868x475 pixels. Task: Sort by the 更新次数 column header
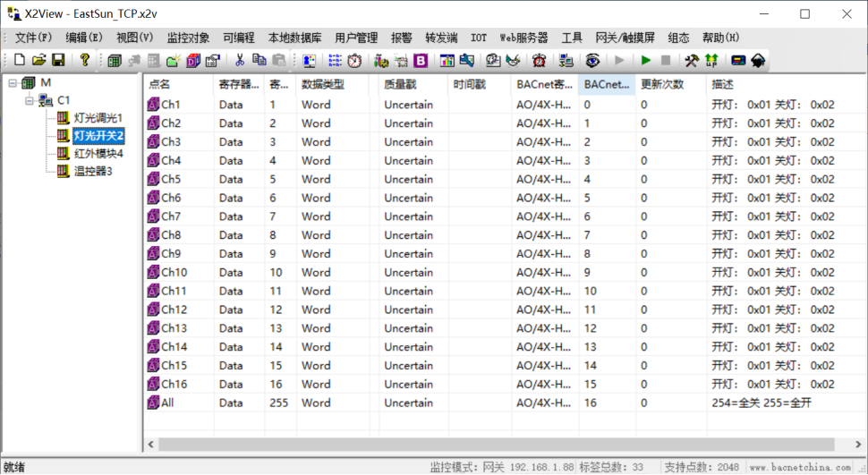pyautogui.click(x=671, y=84)
